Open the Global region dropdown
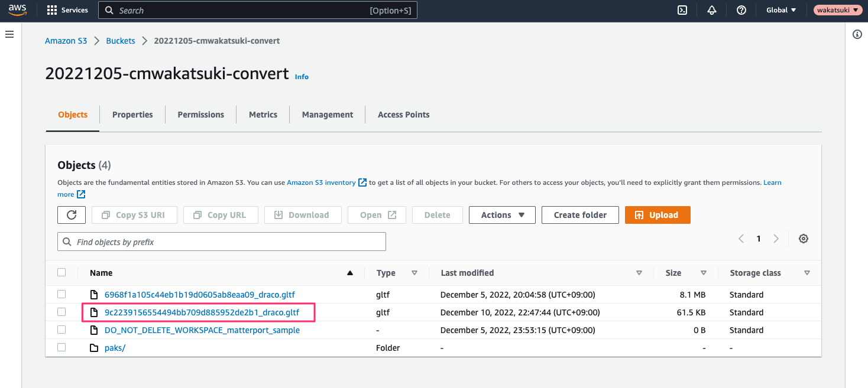The image size is (868, 388). 781,10
